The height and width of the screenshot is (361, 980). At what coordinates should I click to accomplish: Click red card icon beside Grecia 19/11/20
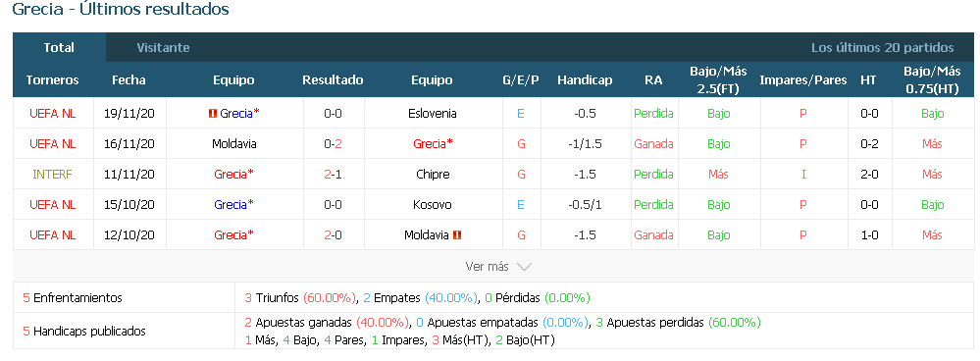point(213,113)
